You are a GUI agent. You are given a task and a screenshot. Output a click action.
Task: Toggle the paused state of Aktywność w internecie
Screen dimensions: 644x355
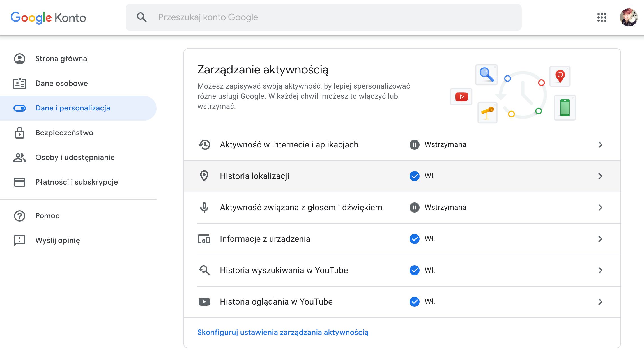click(x=415, y=145)
